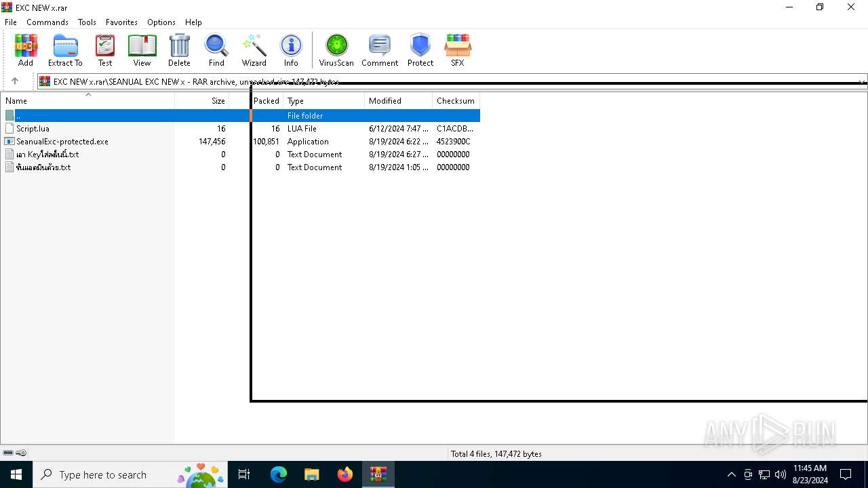Click status text 'Total 4 files, 147,472 bytes'
868x488 pixels.
click(x=496, y=453)
